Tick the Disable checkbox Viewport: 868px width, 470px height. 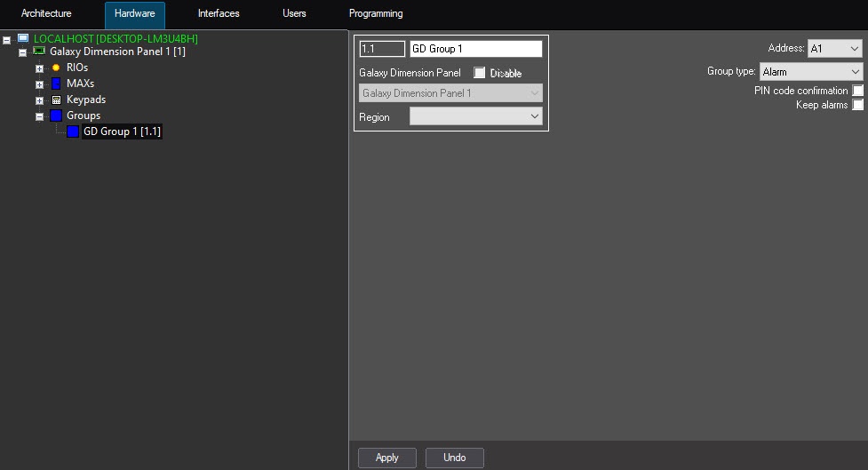(x=480, y=73)
